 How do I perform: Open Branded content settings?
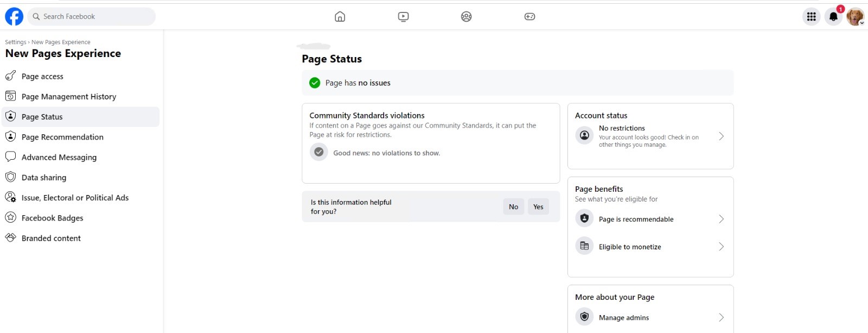click(x=81, y=238)
